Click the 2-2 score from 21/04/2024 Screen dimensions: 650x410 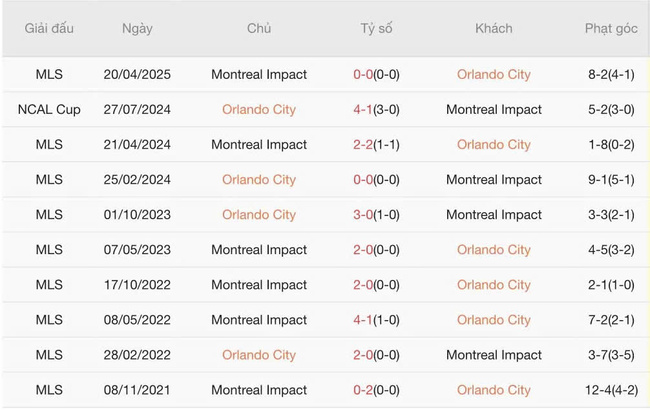coord(363,144)
